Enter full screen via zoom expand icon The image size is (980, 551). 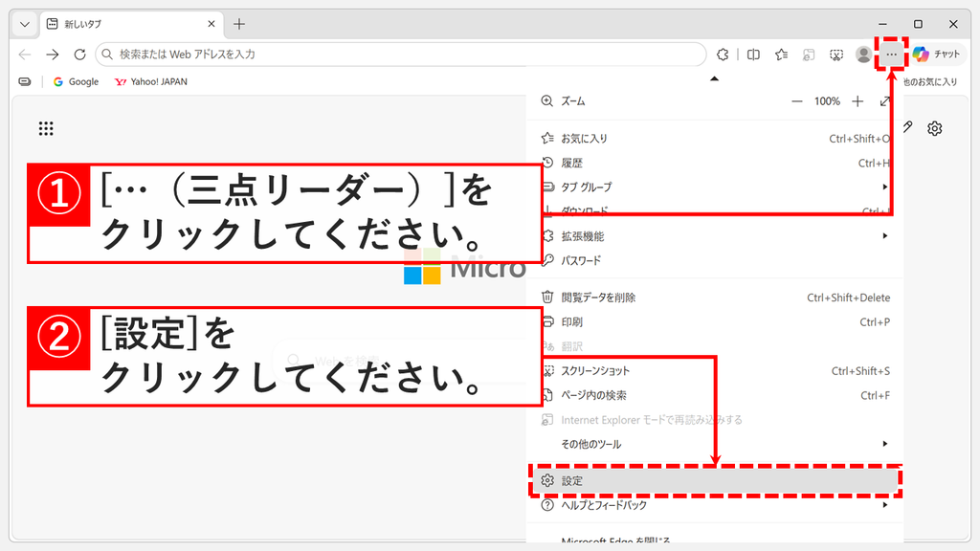(x=884, y=101)
